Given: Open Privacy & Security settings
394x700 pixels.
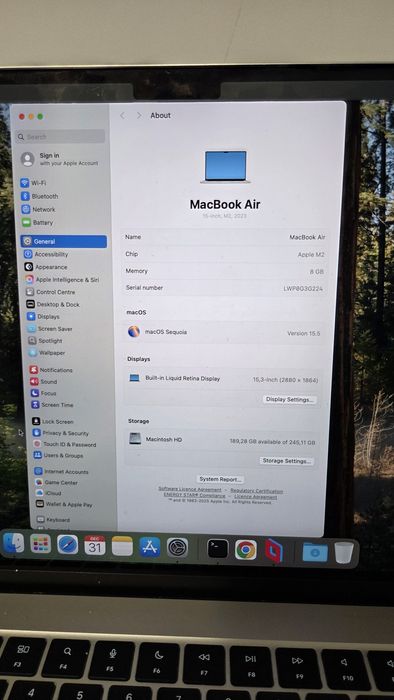Looking at the screenshot, I should point(61,433).
